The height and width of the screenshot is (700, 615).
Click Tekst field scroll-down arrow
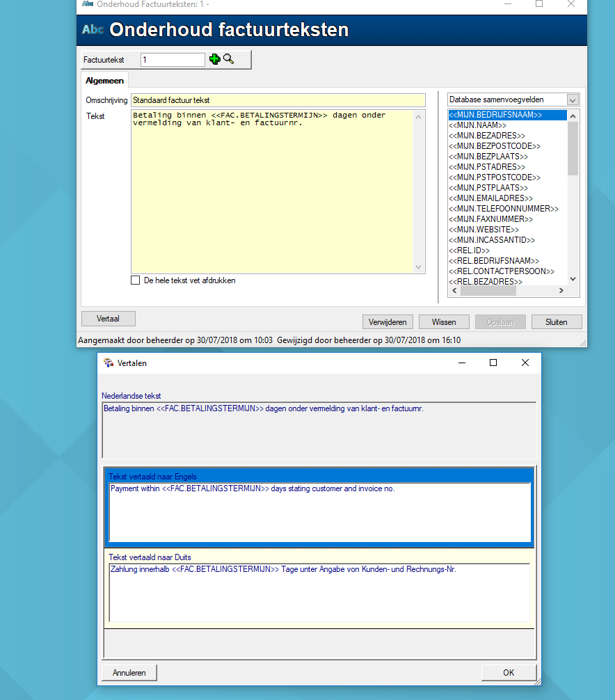[418, 267]
